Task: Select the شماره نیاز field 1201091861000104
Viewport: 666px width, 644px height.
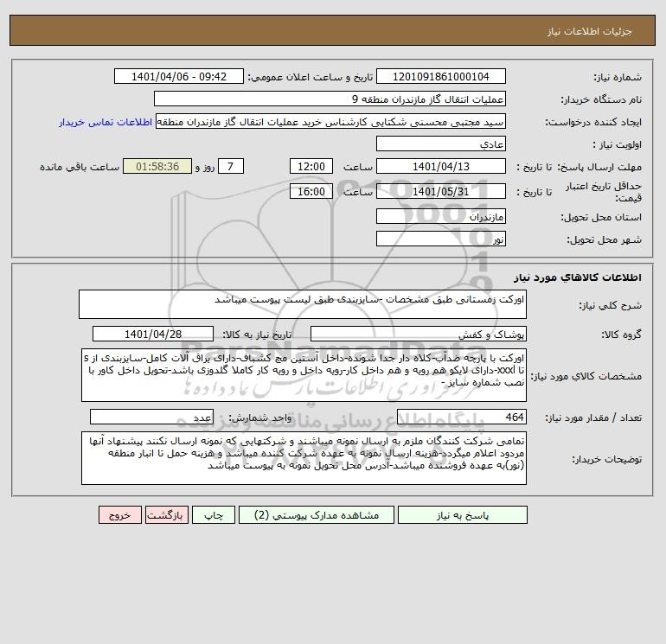Action: tap(441, 76)
